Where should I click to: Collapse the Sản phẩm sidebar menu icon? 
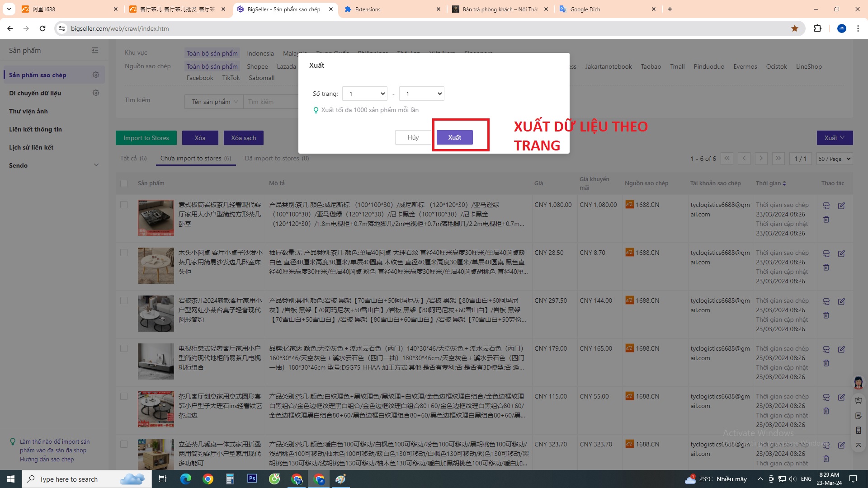[x=95, y=51]
